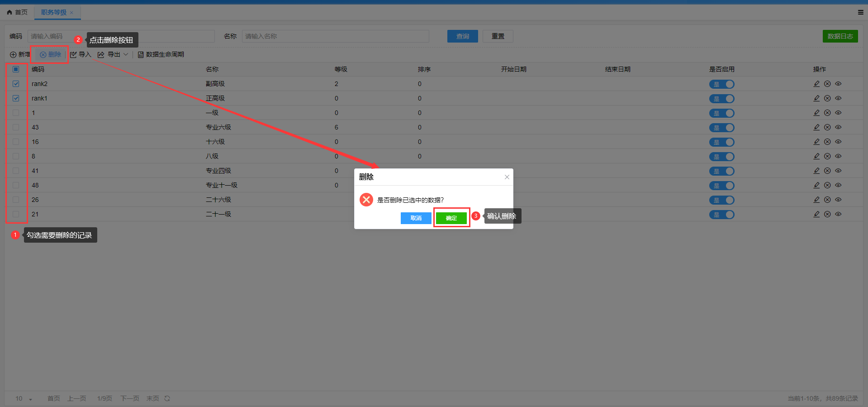868x407 pixels.
Task: Confirm deletion with 确定 button
Action: [451, 218]
